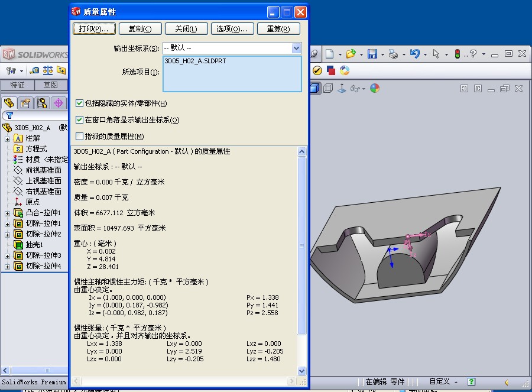Toggle 在窗口角落显示输出坐标系 checkbox
Screen dimensions: 532x392
point(80,120)
